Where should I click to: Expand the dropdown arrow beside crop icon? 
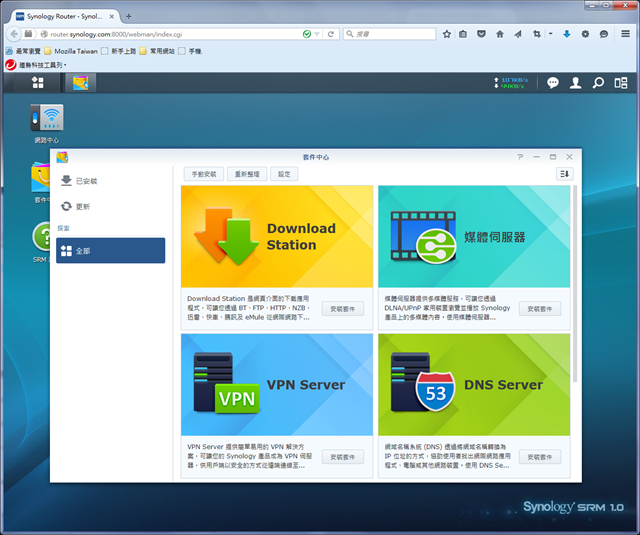pyautogui.click(x=550, y=34)
